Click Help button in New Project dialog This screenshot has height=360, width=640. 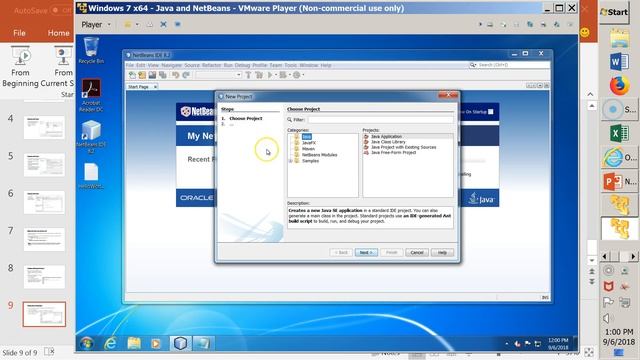[442, 253]
